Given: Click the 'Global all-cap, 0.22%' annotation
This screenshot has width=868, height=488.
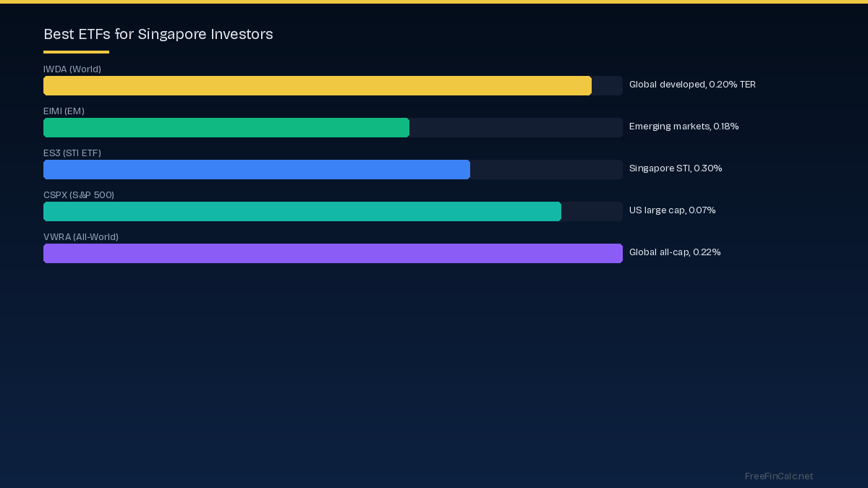Looking at the screenshot, I should (675, 252).
